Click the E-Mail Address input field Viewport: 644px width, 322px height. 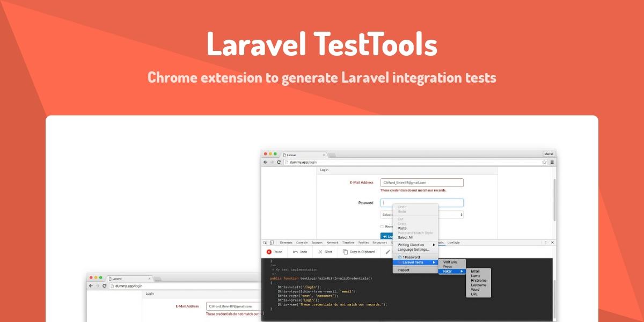click(x=421, y=182)
